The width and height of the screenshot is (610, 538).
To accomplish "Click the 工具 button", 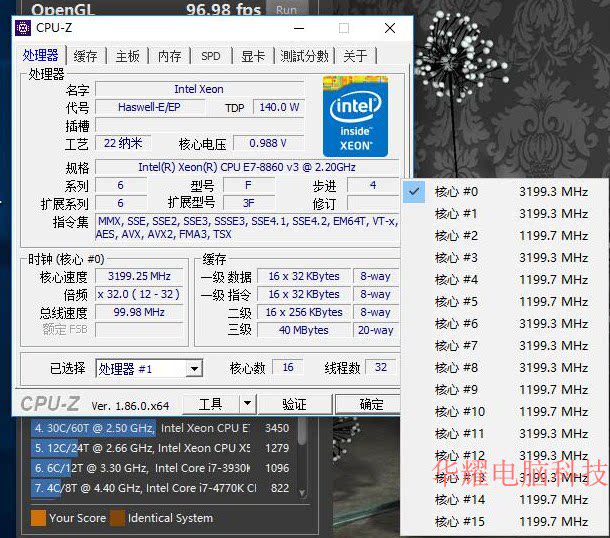I will (210, 405).
